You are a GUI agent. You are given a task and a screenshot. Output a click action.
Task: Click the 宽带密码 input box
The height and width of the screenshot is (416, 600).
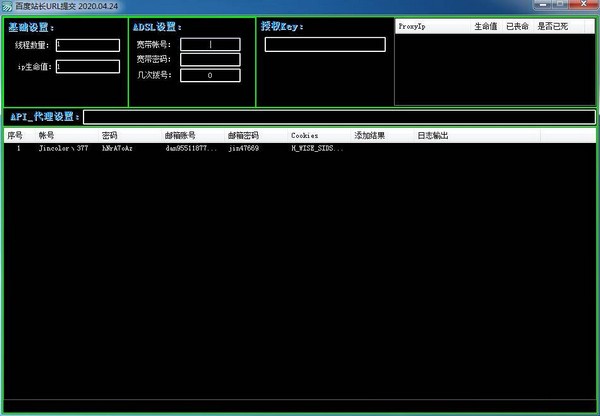[210, 60]
